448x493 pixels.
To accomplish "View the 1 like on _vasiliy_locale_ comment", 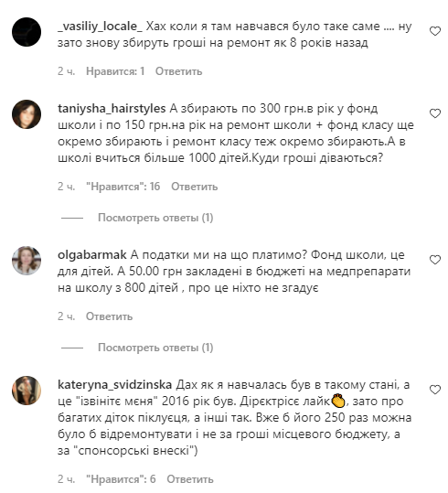I will pyautogui.click(x=115, y=71).
